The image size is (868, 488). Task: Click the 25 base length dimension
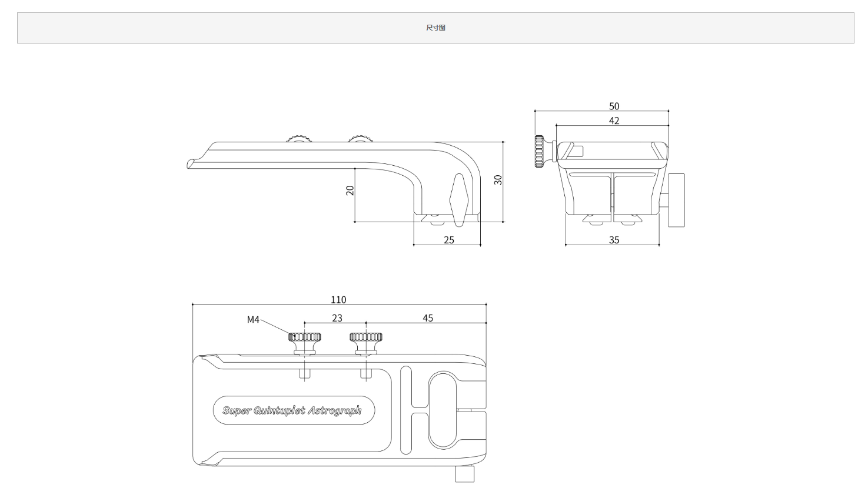(x=449, y=240)
